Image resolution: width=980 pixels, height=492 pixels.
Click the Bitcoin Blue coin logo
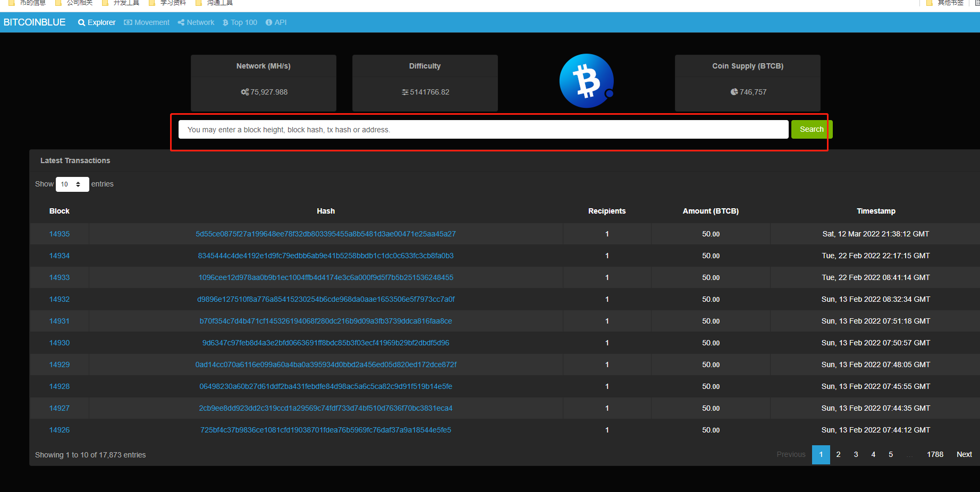[x=586, y=81]
